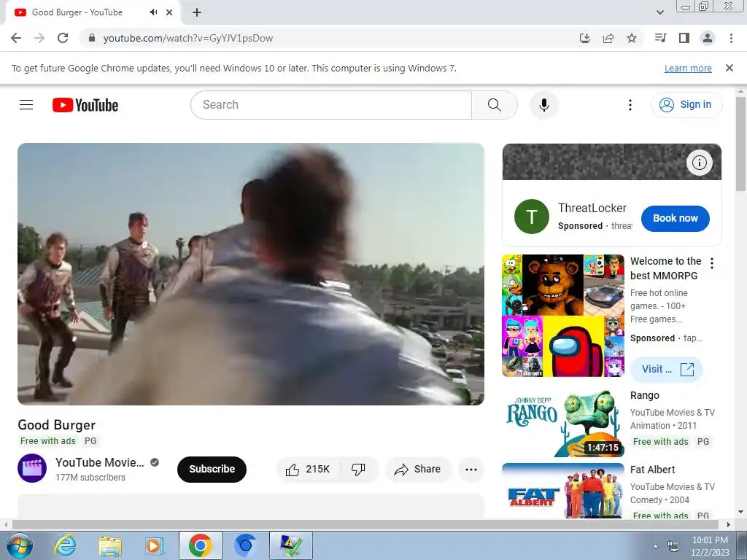
Task: Click the Chrome address bar URL
Action: tap(188, 38)
